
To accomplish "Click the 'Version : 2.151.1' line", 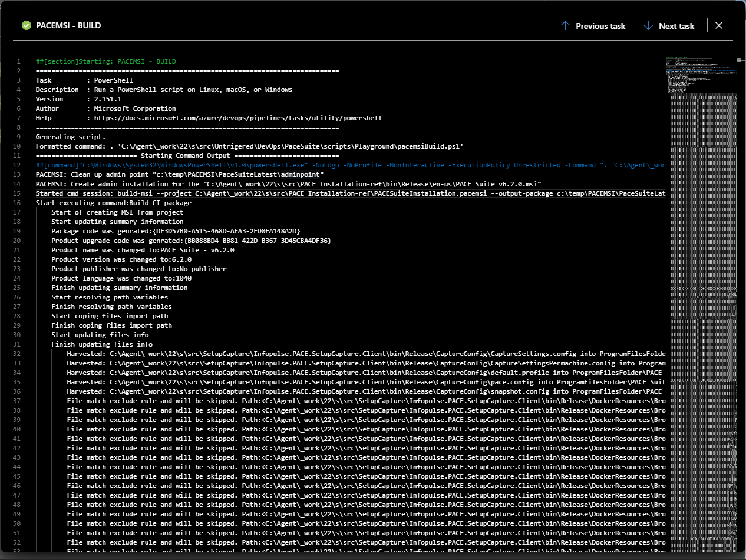I will pyautogui.click(x=78, y=99).
